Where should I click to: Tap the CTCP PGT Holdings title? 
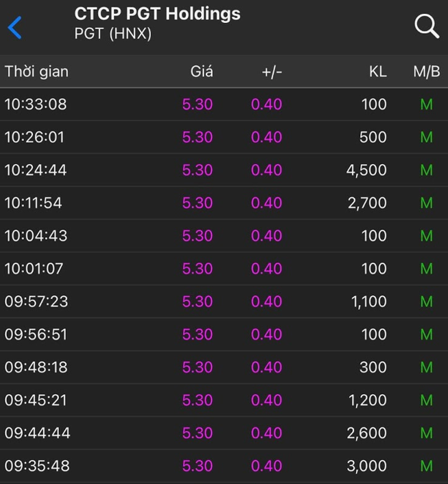[157, 14]
